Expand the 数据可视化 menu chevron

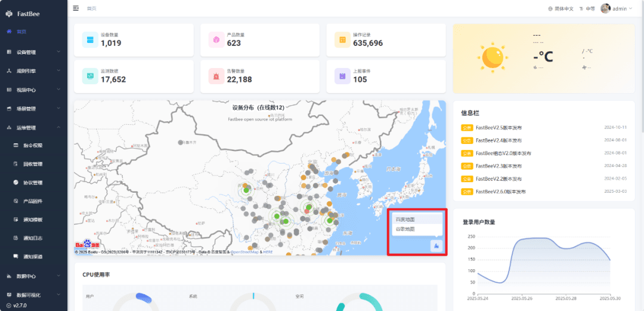point(58,294)
